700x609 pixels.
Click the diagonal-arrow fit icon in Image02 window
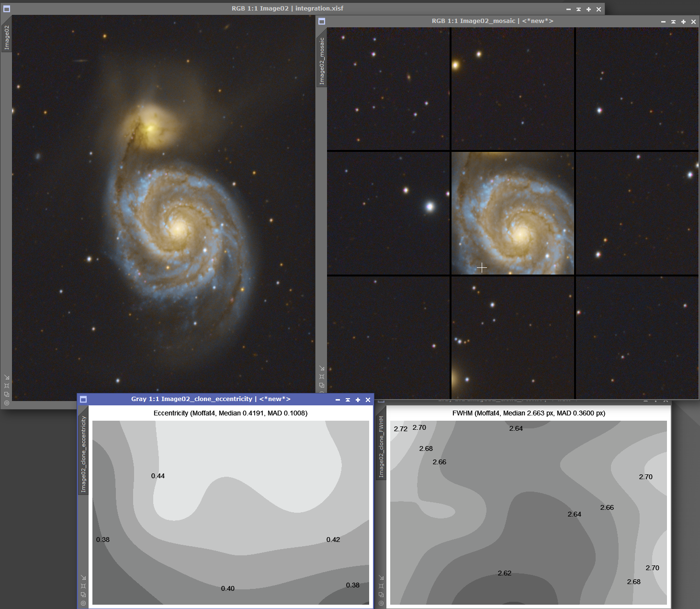pyautogui.click(x=7, y=378)
